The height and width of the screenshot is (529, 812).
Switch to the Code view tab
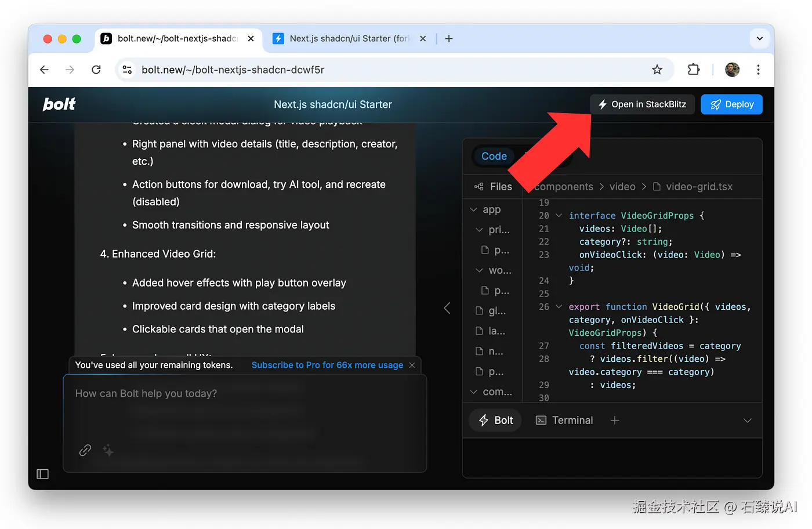pos(494,156)
